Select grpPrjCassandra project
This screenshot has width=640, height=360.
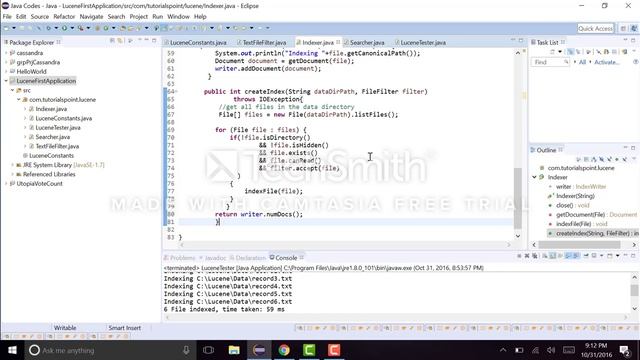point(38,62)
